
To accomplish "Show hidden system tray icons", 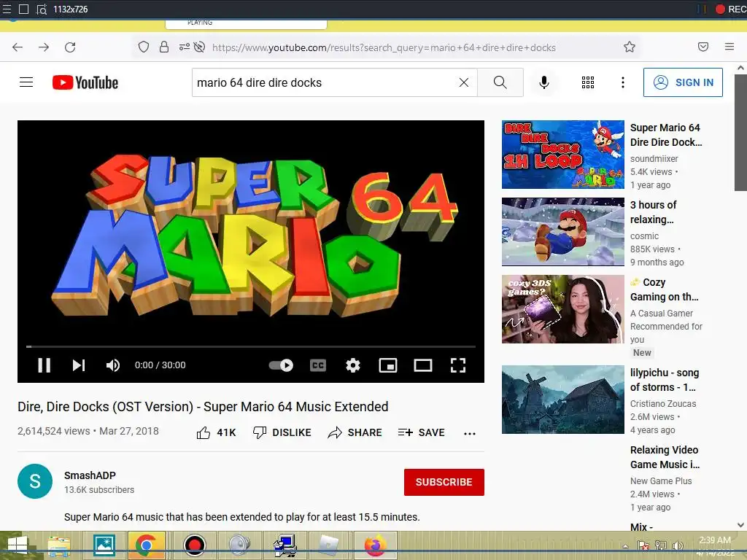I will click(x=625, y=545).
